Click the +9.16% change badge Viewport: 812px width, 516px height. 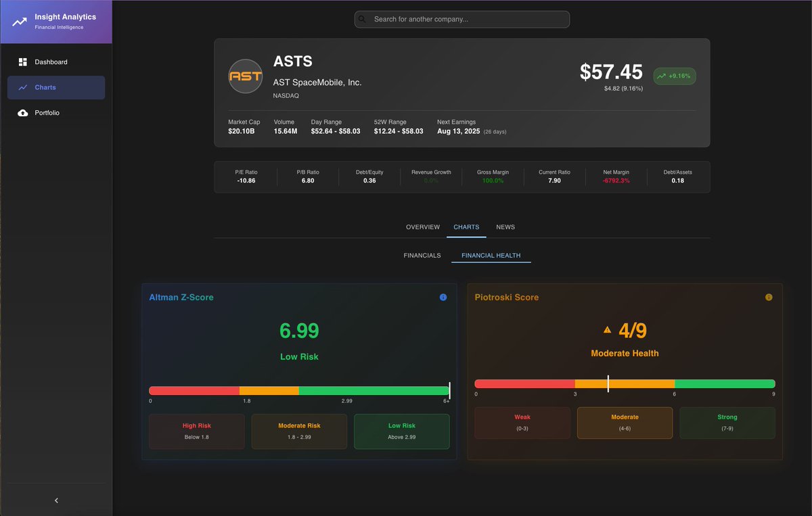(675, 76)
